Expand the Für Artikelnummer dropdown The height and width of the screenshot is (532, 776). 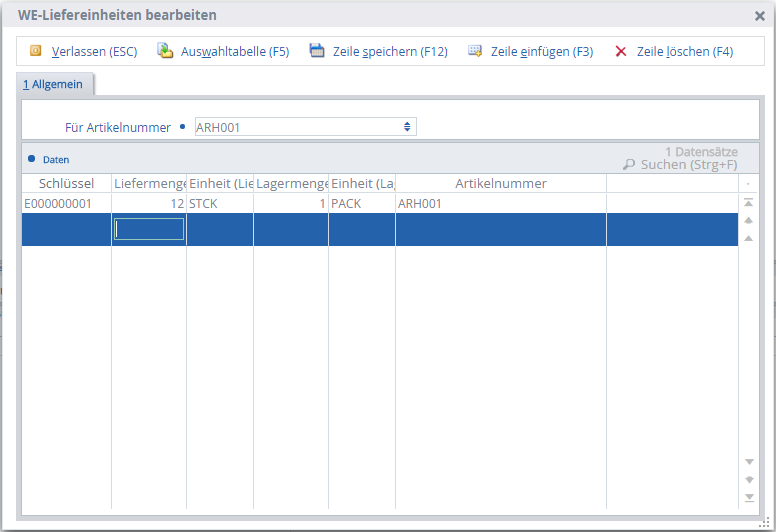point(407,127)
